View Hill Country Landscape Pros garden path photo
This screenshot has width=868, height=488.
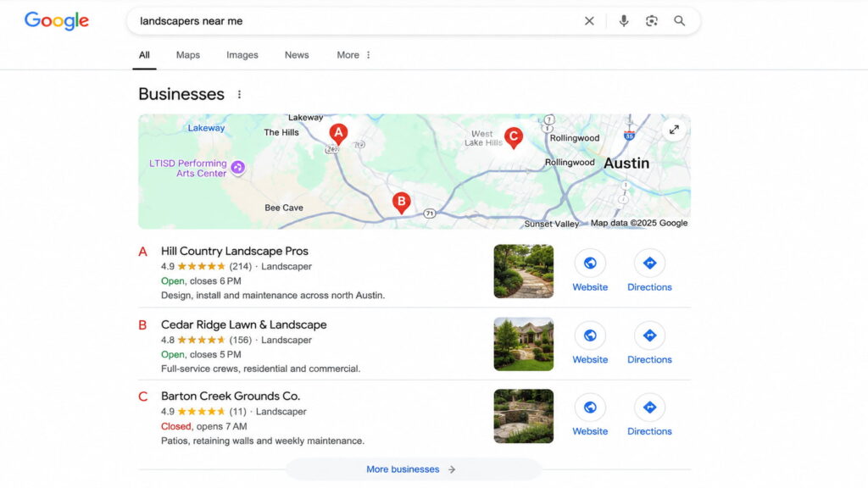[523, 271]
